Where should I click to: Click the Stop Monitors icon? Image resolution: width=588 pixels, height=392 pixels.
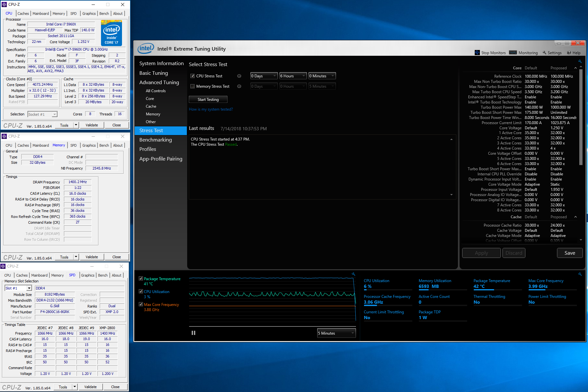477,53
